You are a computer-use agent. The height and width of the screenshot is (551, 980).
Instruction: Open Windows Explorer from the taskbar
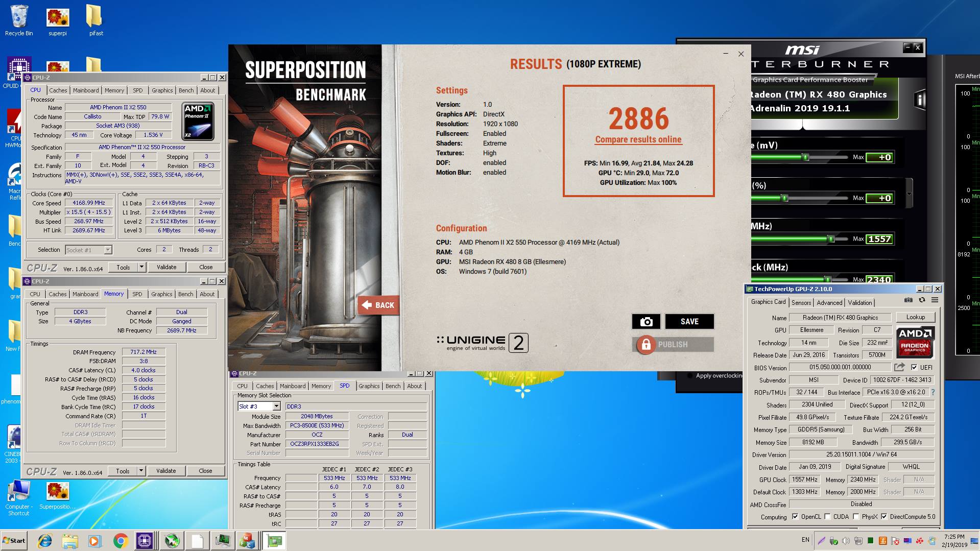pyautogui.click(x=70, y=540)
